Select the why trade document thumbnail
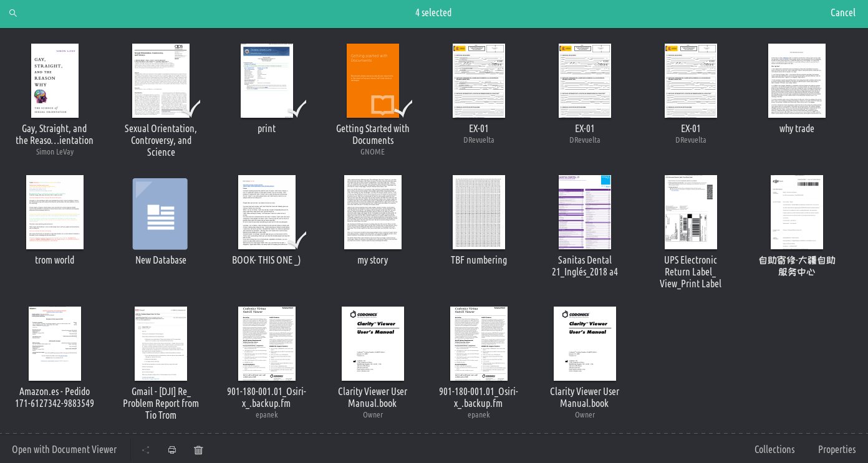Screen dimensions: 868x463 point(796,80)
